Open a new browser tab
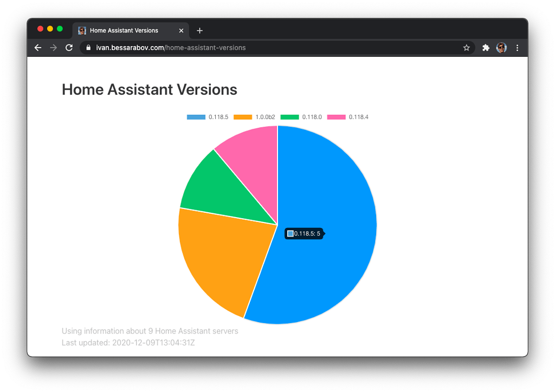Image resolution: width=555 pixels, height=392 pixels. tap(199, 30)
